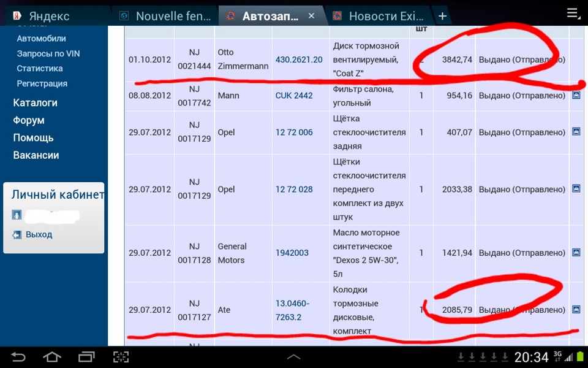588x368 pixels.
Task: Open the browser hamburger menu
Action: point(573,13)
